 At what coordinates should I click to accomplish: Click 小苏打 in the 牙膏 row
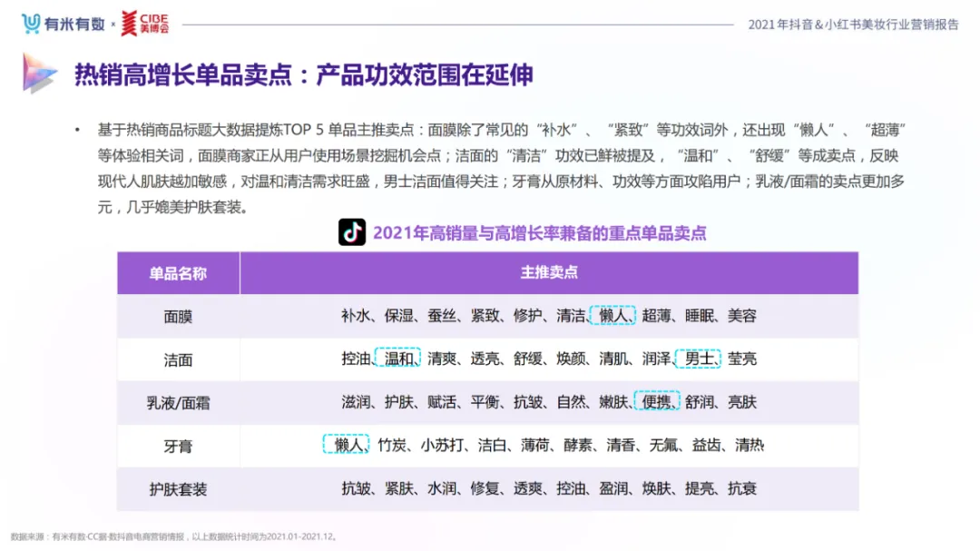coord(442,445)
